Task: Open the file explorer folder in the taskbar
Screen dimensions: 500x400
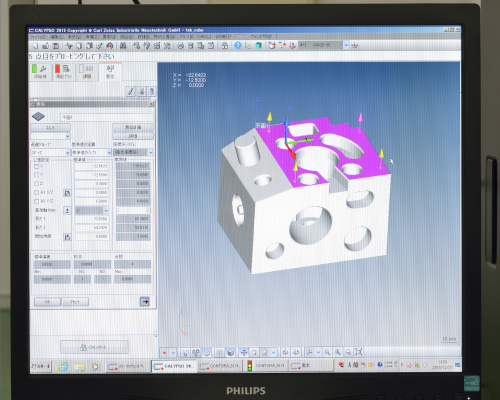Action: pyautogui.click(x=80, y=367)
